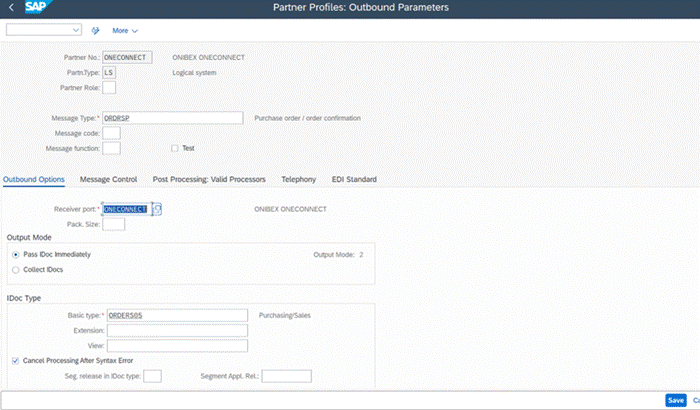Toggle Cancel Processing After Syntax Error
This screenshot has height=410, width=700.
(15, 359)
